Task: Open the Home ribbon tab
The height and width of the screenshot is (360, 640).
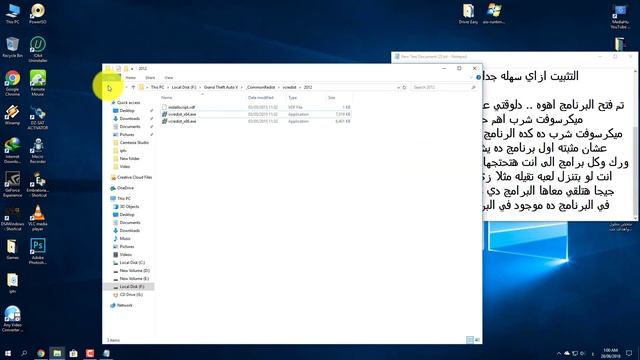Action: [x=131, y=78]
